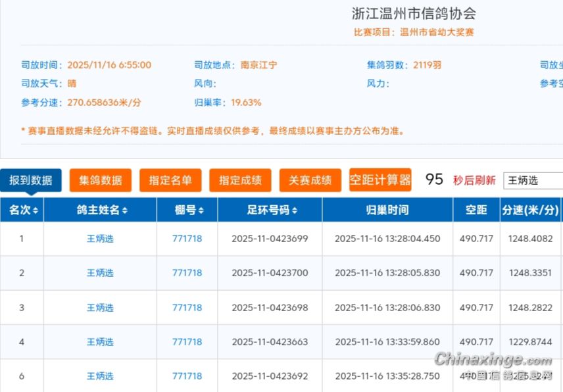Viewport: 563px width, 392px height.
Task: Open owner 王炳选 in the rank 6 row
Action: coord(100,376)
